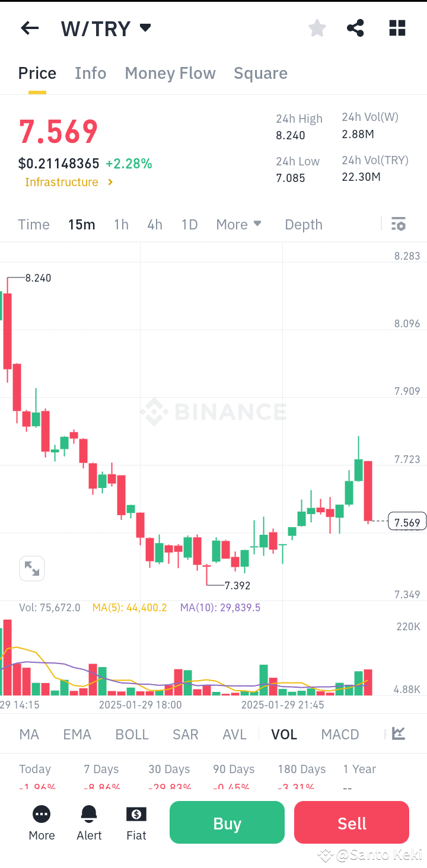Viewport: 427px width, 868px height.
Task: Enable the BOLL indicator
Action: (x=132, y=734)
